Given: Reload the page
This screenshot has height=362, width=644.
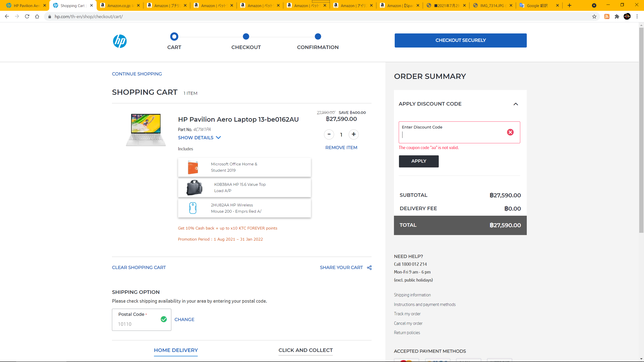Looking at the screenshot, I should [27, 17].
